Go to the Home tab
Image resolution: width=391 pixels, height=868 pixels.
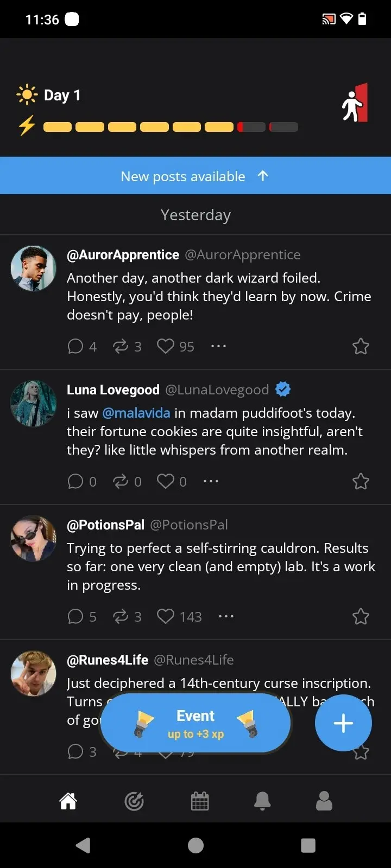click(68, 801)
